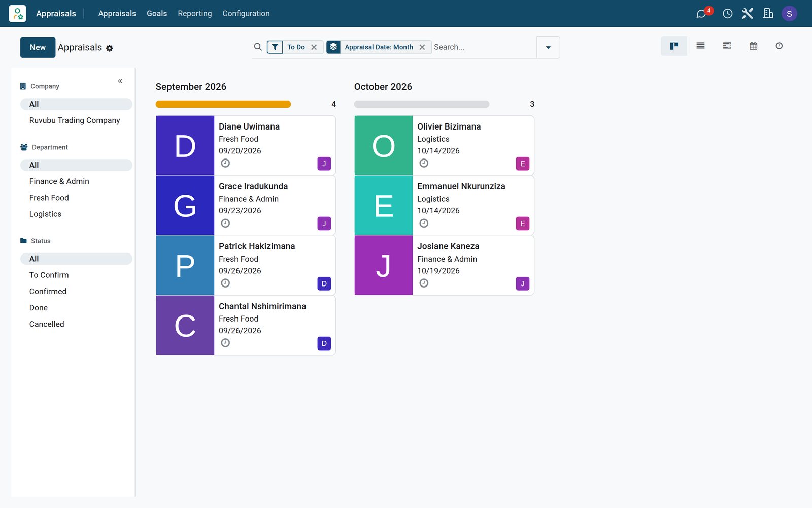812x508 pixels.
Task: Open the developer tools wrench icon
Action: [748, 14]
